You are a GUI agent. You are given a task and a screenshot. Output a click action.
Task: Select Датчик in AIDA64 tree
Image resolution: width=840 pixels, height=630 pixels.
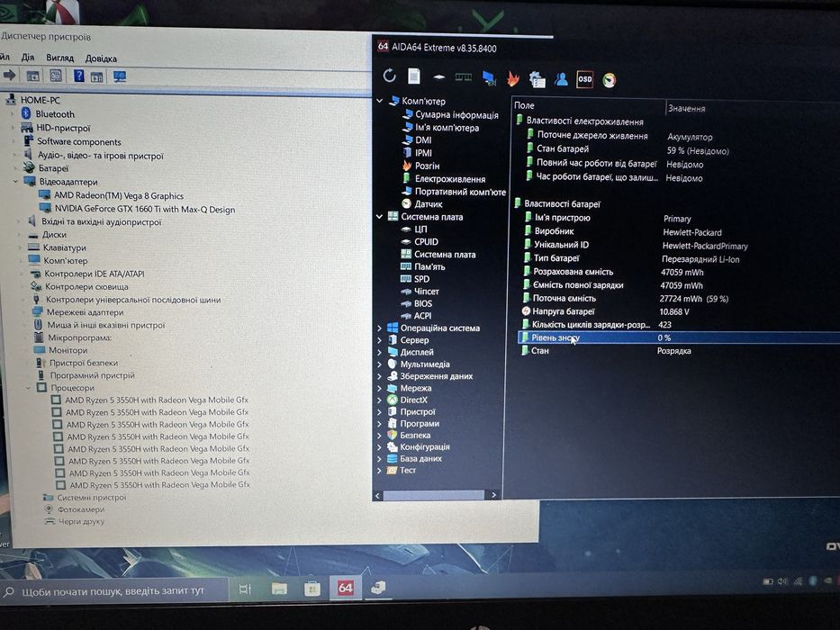[x=429, y=204]
